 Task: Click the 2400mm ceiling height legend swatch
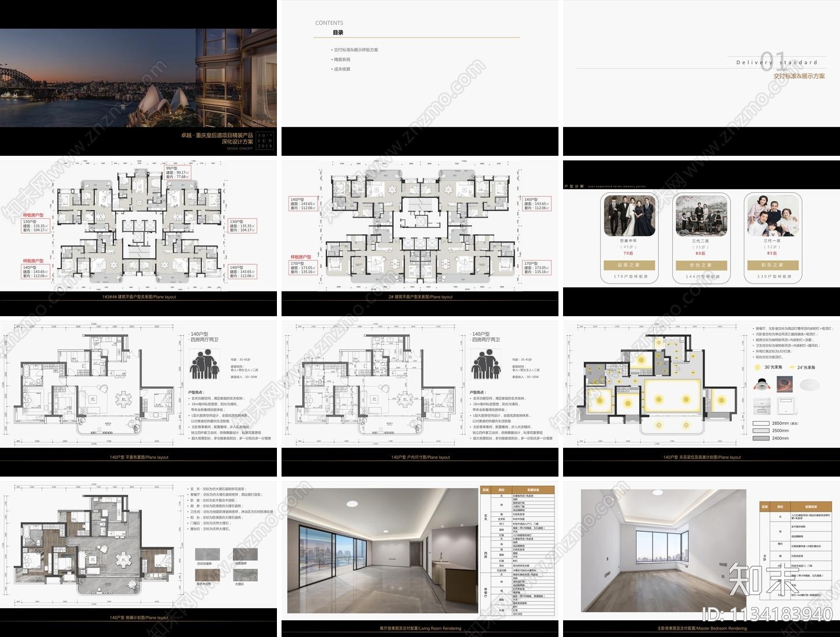point(761,438)
